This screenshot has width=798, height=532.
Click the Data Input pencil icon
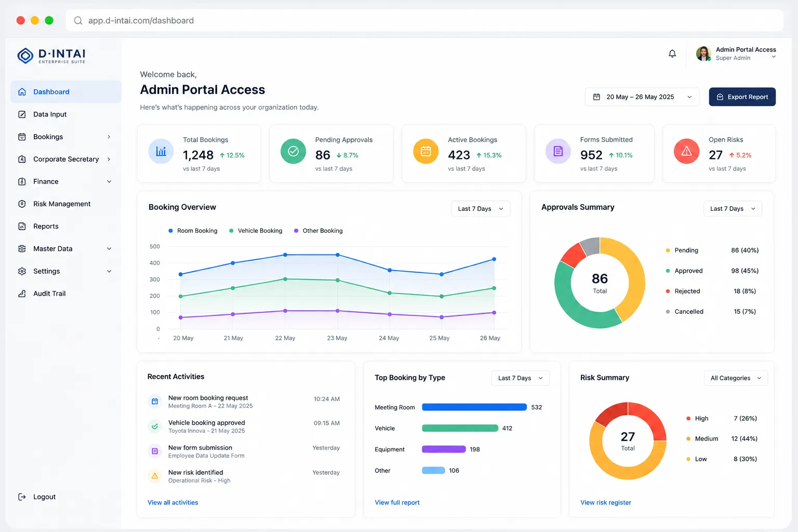[22, 114]
